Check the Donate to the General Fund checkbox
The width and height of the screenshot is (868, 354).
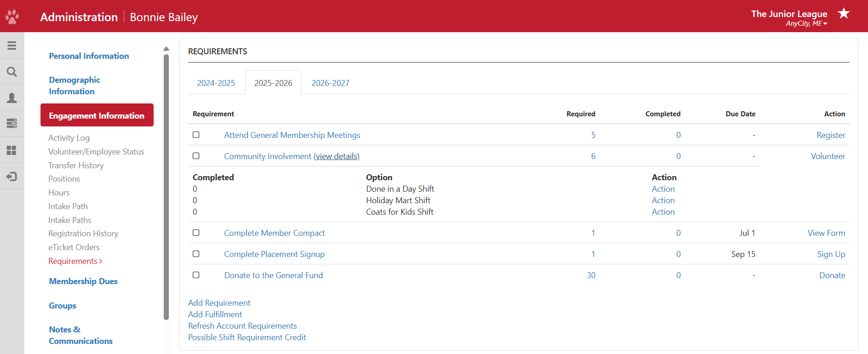pyautogui.click(x=196, y=275)
